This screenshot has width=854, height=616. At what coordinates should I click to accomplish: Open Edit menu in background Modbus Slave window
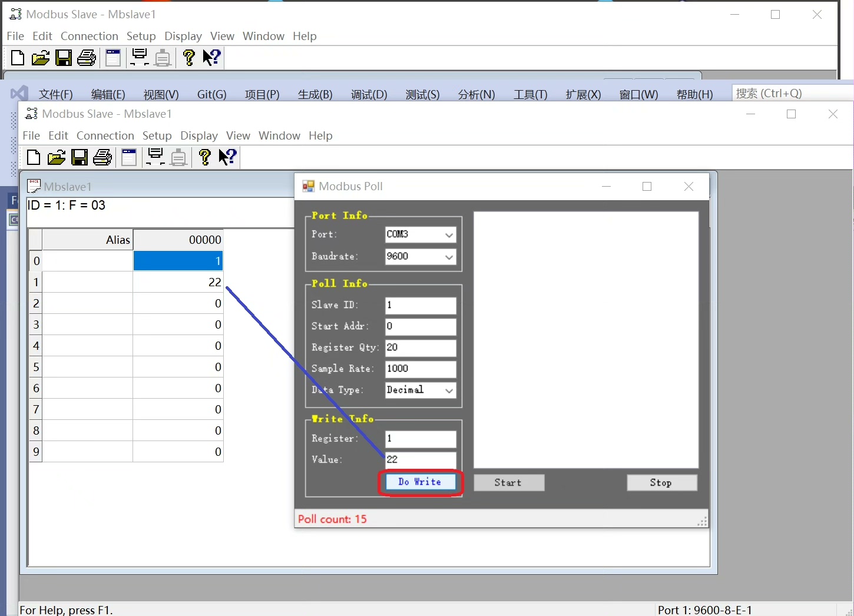(42, 36)
